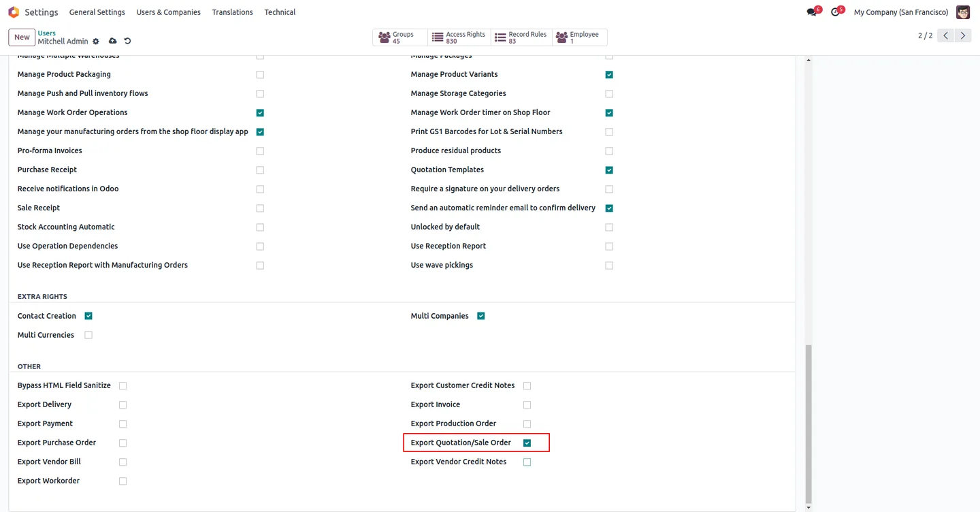This screenshot has width=980, height=512.
Task: Open the activities clock icon
Action: coord(836,12)
